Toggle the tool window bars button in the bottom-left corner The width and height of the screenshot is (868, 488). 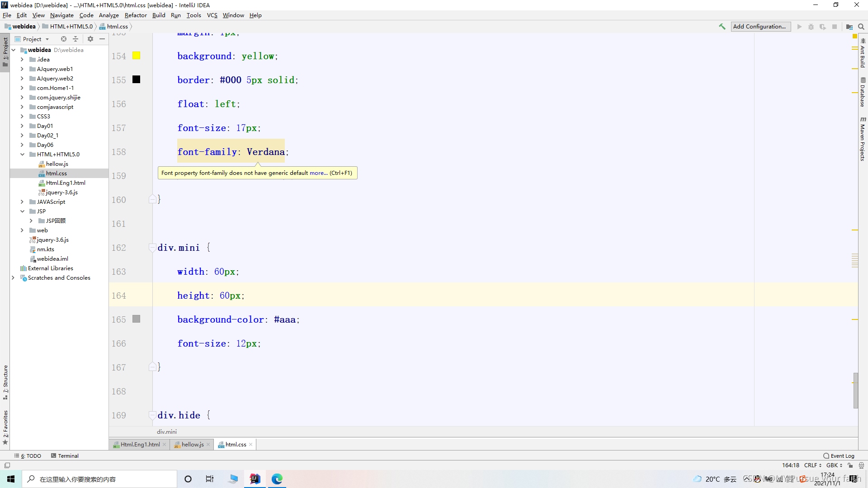[7, 465]
